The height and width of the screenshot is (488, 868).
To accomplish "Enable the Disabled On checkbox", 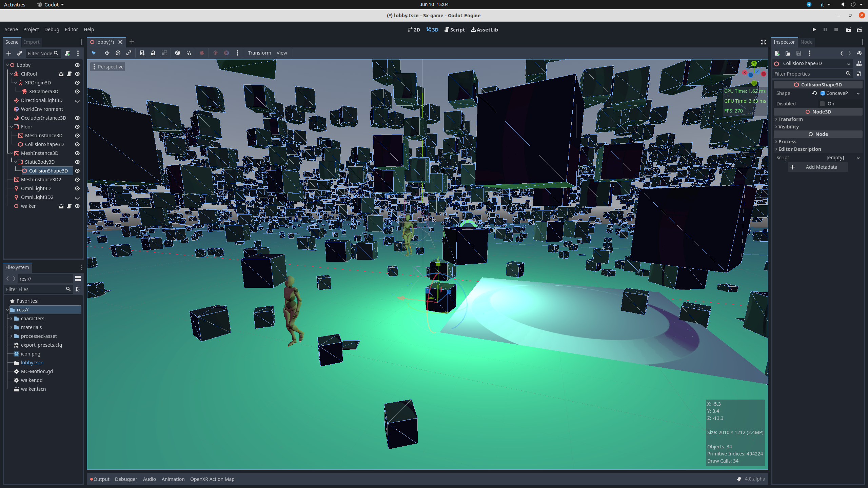I will [822, 104].
